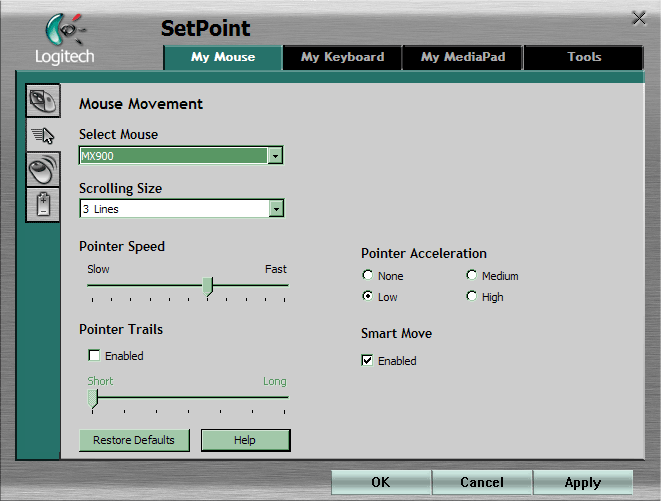The width and height of the screenshot is (661, 501).
Task: Open the mouse button settings sidebar icon
Action: (43, 100)
